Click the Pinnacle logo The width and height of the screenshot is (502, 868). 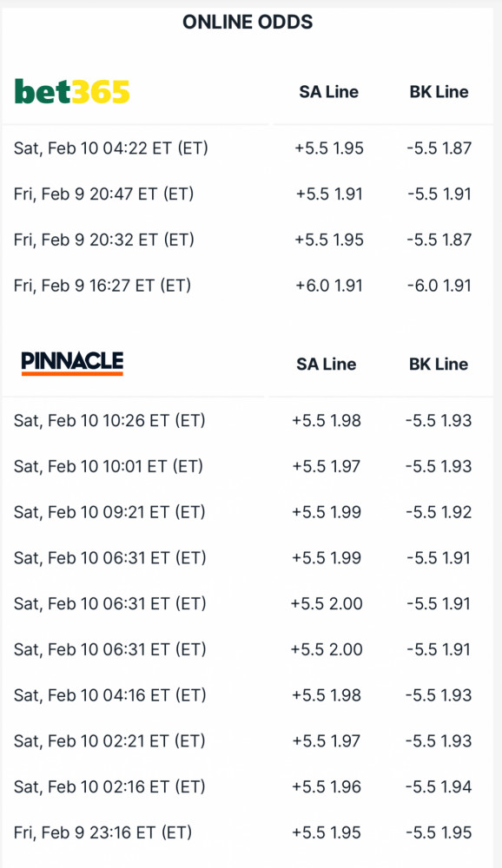(x=72, y=363)
